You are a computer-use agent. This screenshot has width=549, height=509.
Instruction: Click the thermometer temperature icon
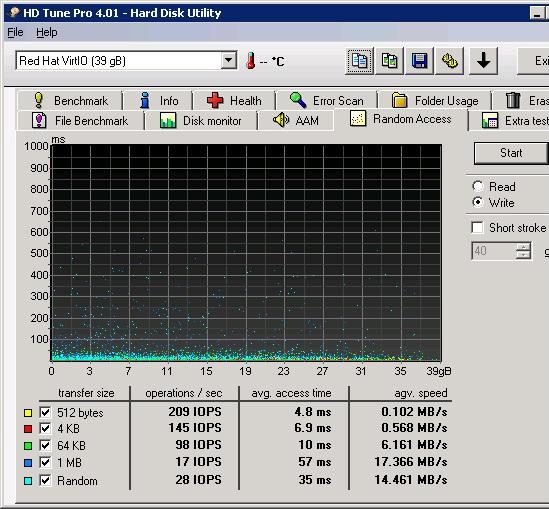pyautogui.click(x=250, y=61)
